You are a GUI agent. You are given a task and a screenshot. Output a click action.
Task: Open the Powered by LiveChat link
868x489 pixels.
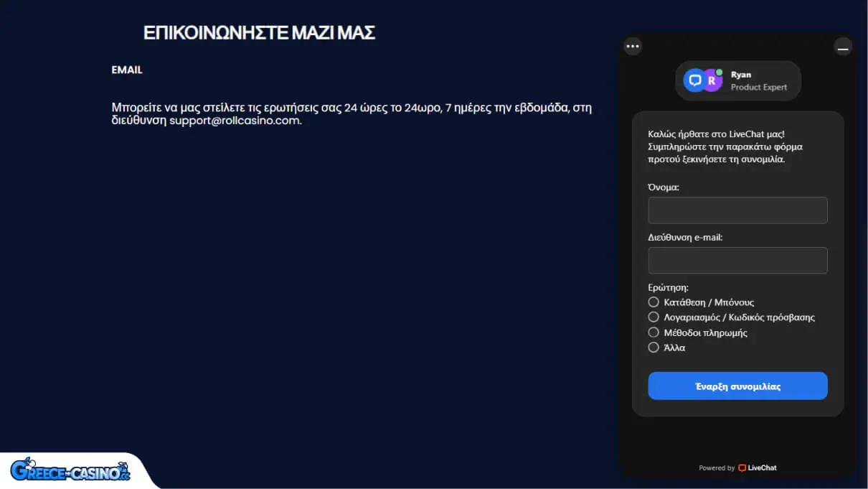[x=737, y=467]
